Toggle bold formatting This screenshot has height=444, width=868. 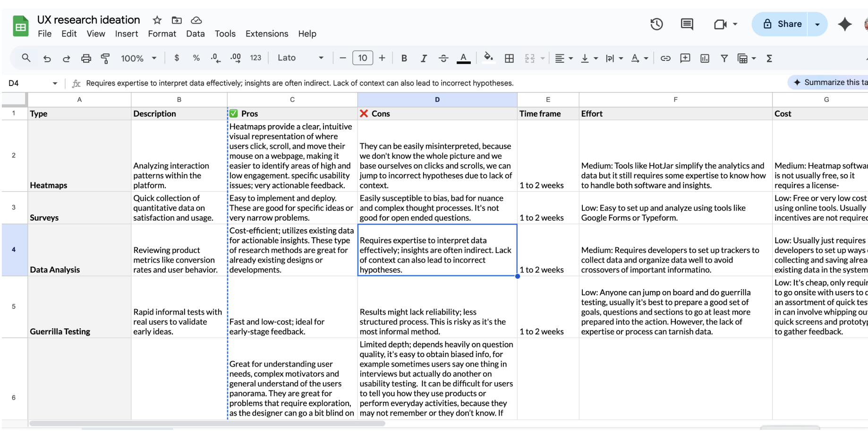[x=404, y=58]
